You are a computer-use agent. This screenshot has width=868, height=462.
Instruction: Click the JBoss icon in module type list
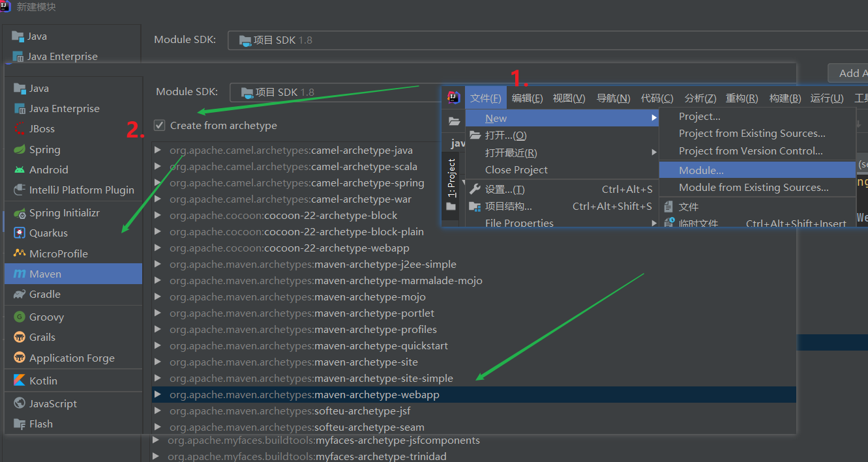(19, 129)
